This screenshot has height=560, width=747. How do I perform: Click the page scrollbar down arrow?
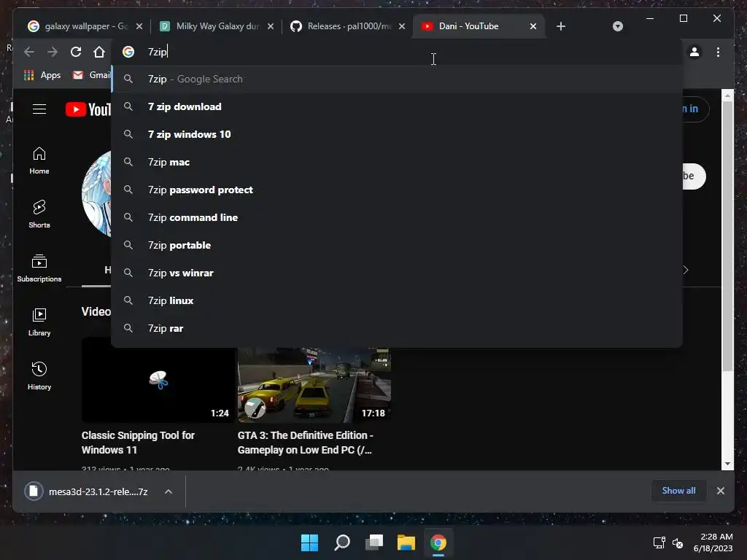[x=727, y=463]
